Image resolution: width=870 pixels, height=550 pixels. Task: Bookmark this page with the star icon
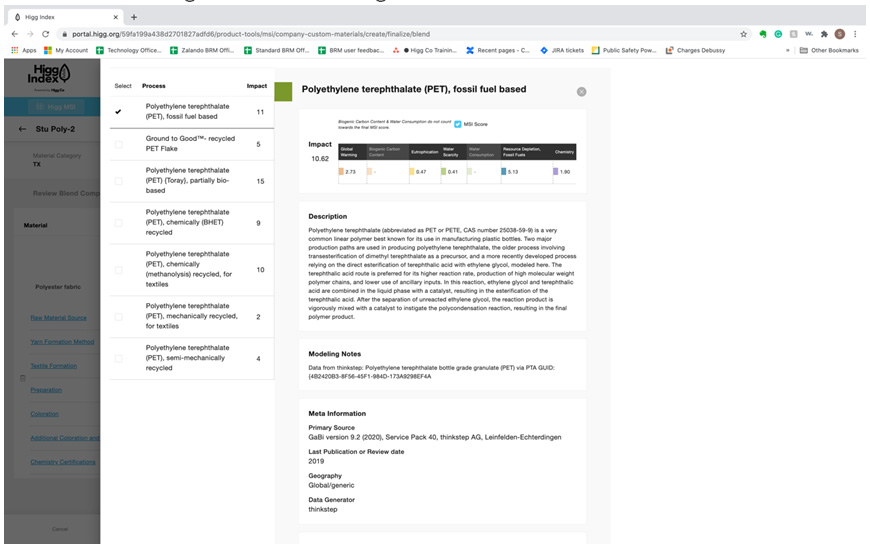pos(743,34)
